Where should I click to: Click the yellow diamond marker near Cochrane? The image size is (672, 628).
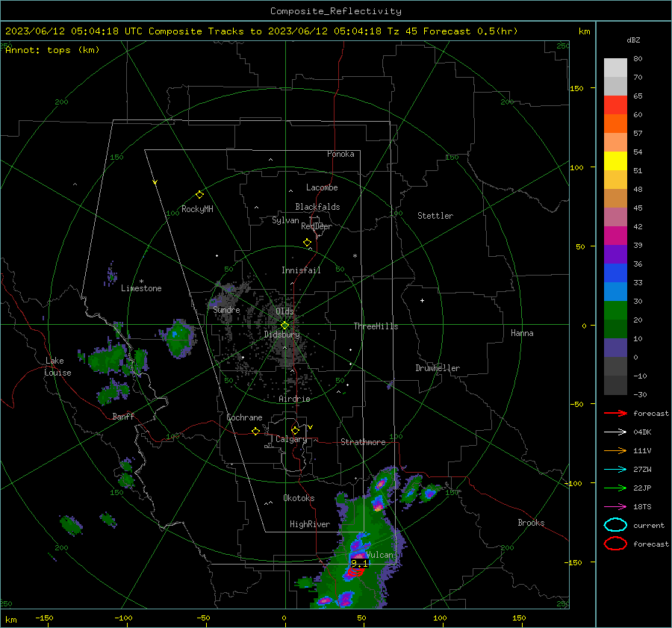point(255,431)
